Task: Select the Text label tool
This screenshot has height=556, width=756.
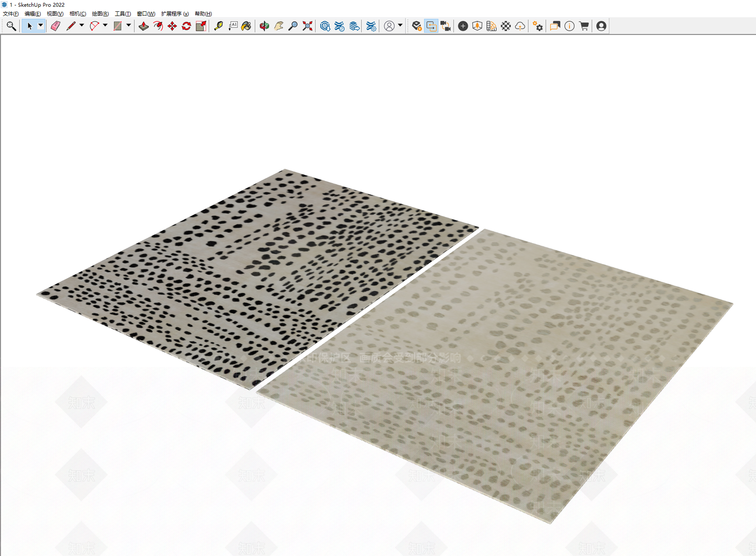Action: (x=233, y=26)
